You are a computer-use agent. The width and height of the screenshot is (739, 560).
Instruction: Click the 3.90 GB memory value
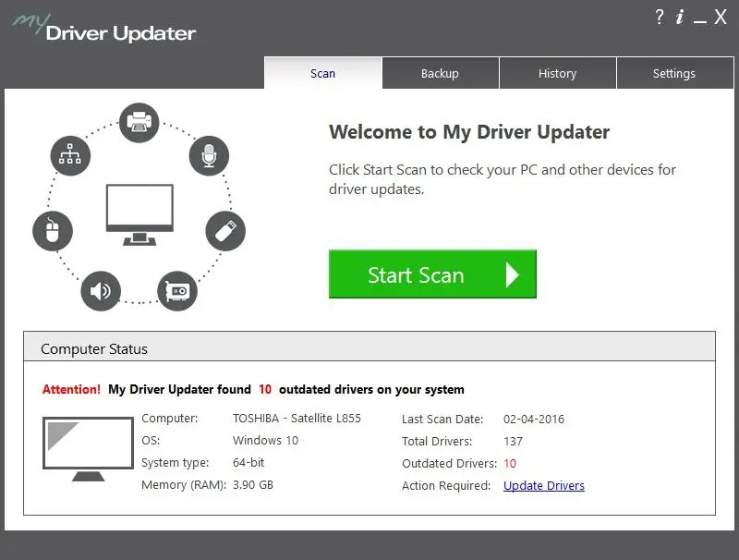pyautogui.click(x=253, y=484)
